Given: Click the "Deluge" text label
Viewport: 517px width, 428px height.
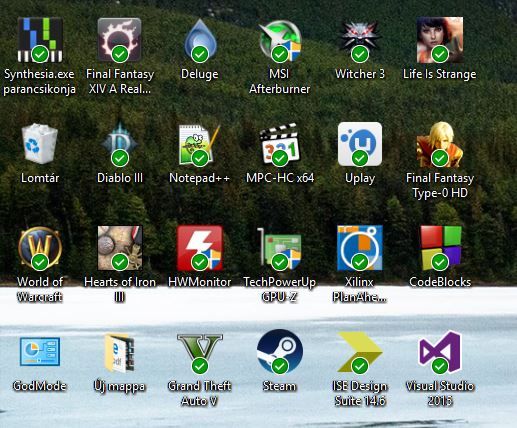Looking at the screenshot, I should 200,74.
